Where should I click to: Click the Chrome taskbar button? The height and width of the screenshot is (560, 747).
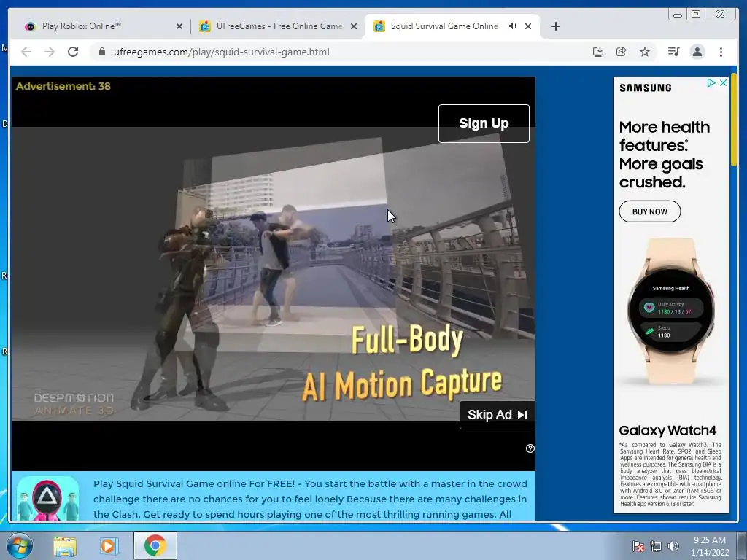pos(155,545)
